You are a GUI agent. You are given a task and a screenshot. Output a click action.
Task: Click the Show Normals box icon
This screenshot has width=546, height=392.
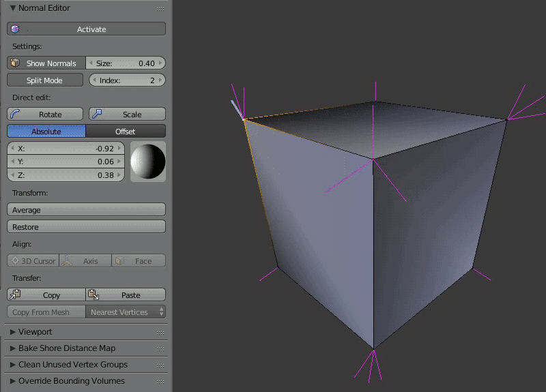click(x=15, y=63)
